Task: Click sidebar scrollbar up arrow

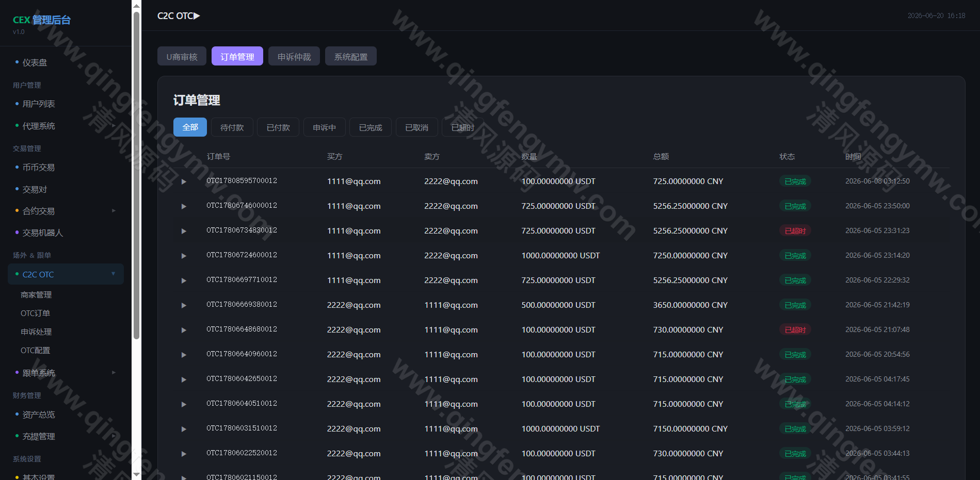Action: click(136, 6)
